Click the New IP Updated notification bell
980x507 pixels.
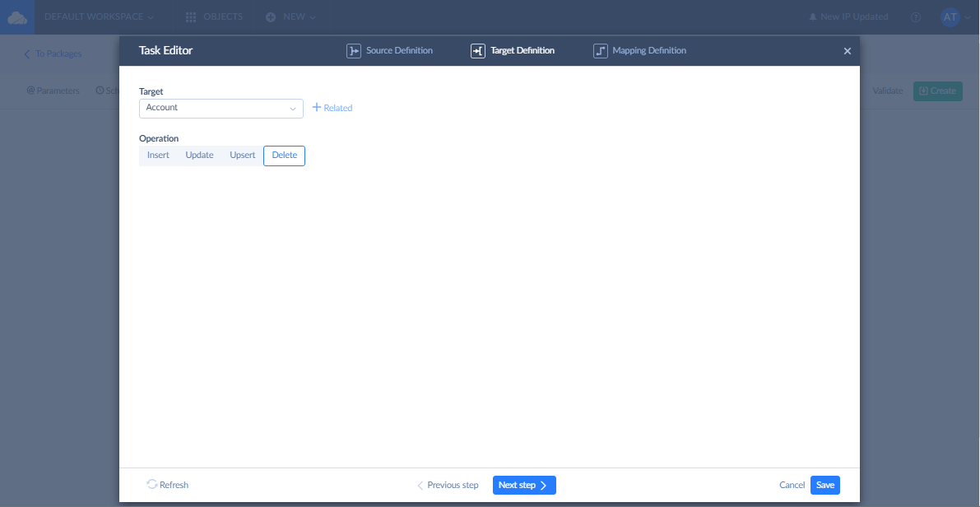(x=813, y=17)
